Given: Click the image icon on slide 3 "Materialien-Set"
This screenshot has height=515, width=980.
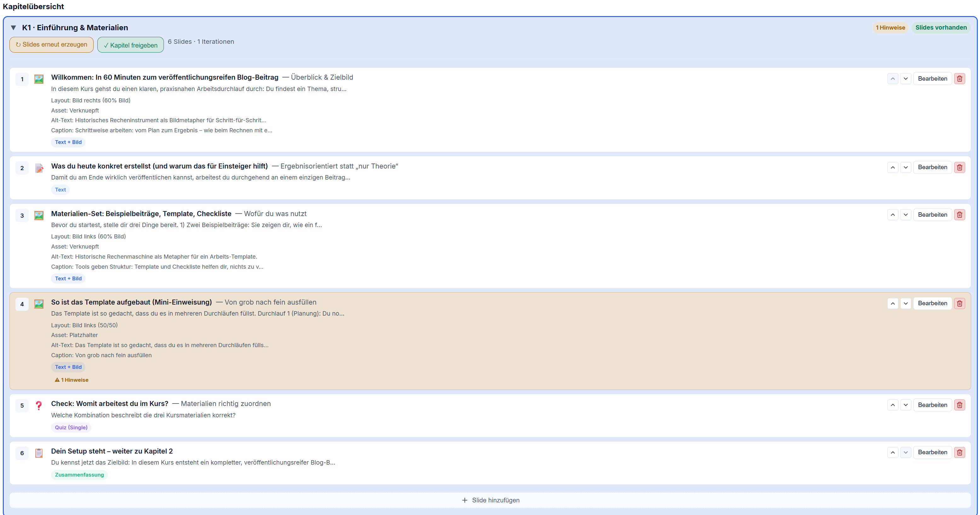Looking at the screenshot, I should click(x=38, y=215).
